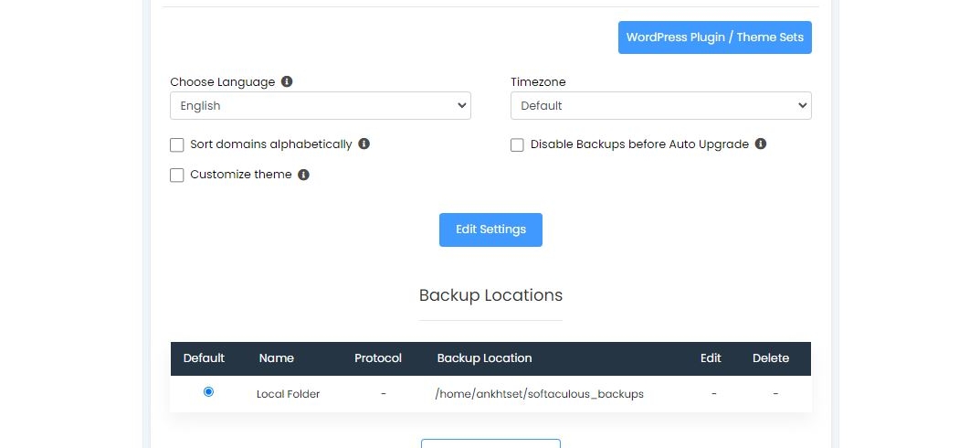Click the Delete column header
This screenshot has width=980, height=448.
(x=771, y=358)
